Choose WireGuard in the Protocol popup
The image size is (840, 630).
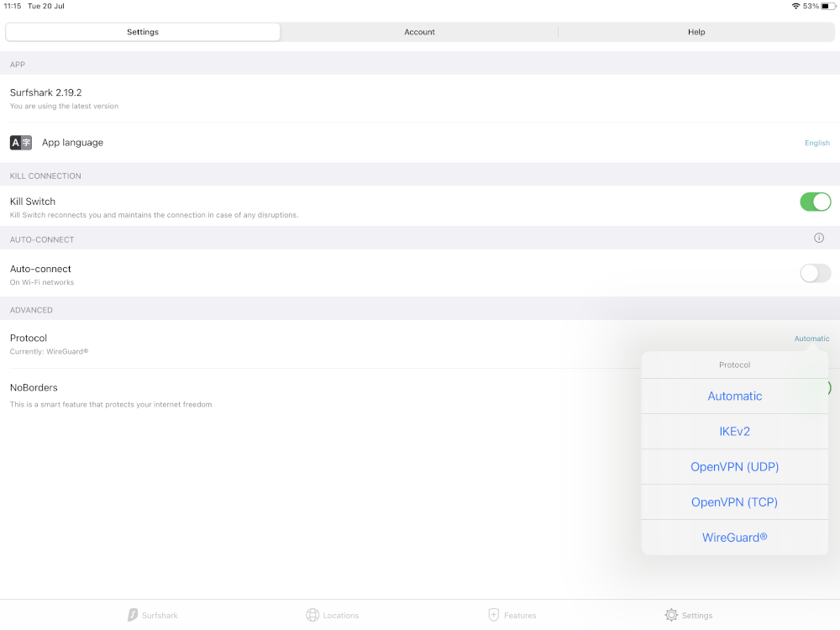[734, 537]
